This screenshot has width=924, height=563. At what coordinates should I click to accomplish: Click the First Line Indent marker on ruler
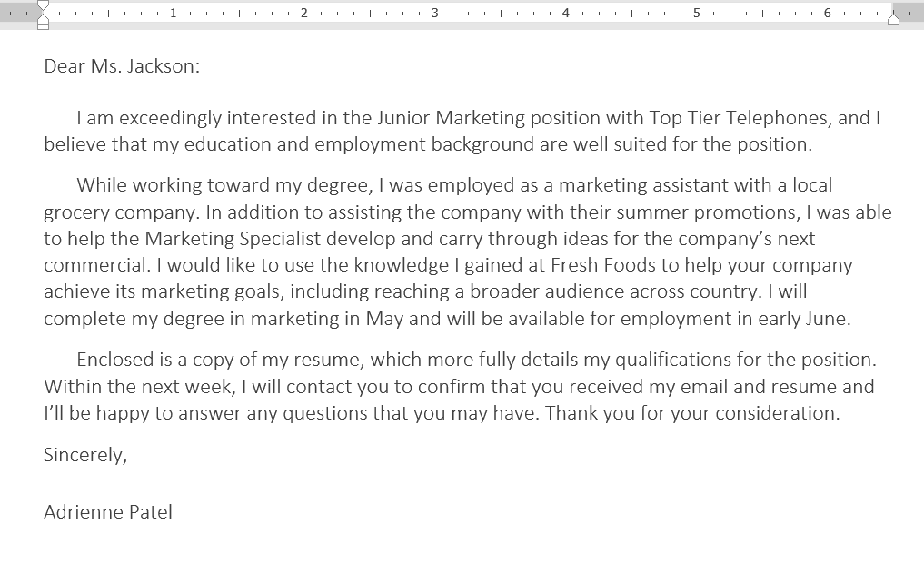(x=43, y=5)
